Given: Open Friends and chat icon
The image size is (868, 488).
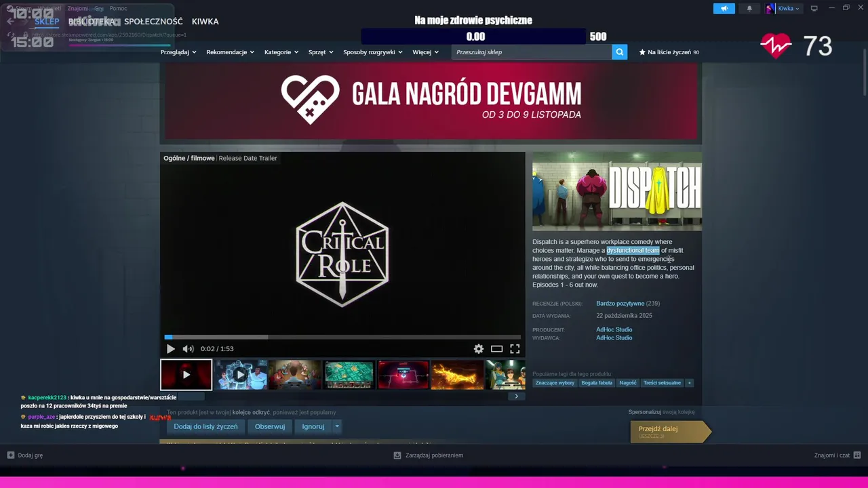Looking at the screenshot, I should 857,455.
